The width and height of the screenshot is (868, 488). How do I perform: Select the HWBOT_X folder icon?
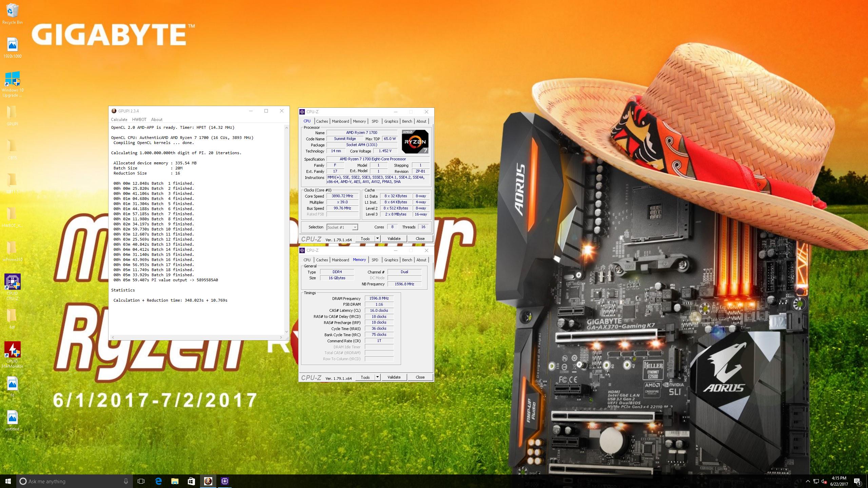12,217
